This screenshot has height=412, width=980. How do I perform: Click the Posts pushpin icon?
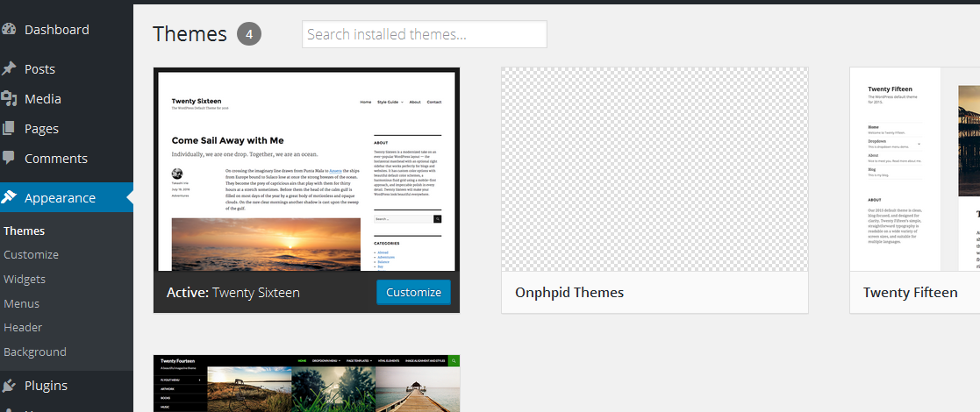click(x=9, y=68)
